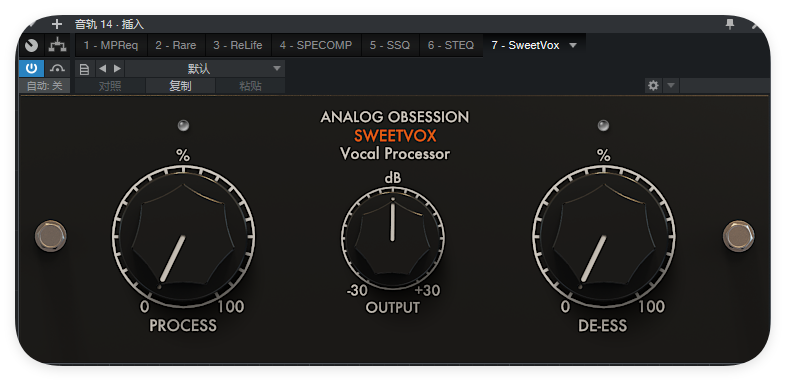Toggle the bypass icon beside the power button
This screenshot has height=381, width=786.
click(58, 69)
